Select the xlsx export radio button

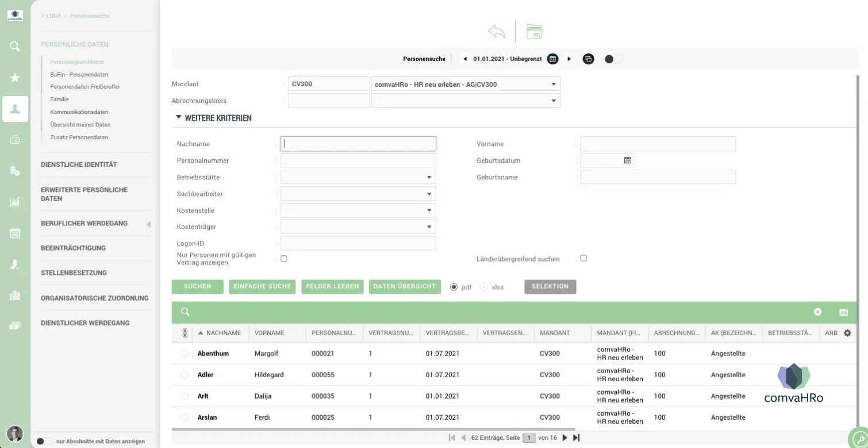click(483, 287)
